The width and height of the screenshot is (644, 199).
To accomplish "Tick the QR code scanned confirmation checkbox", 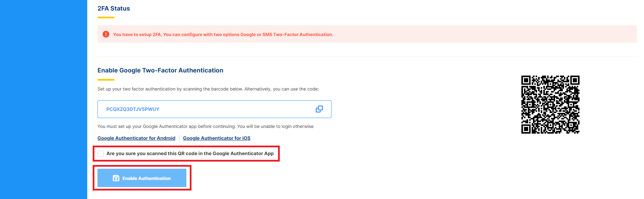I will 101,154.
